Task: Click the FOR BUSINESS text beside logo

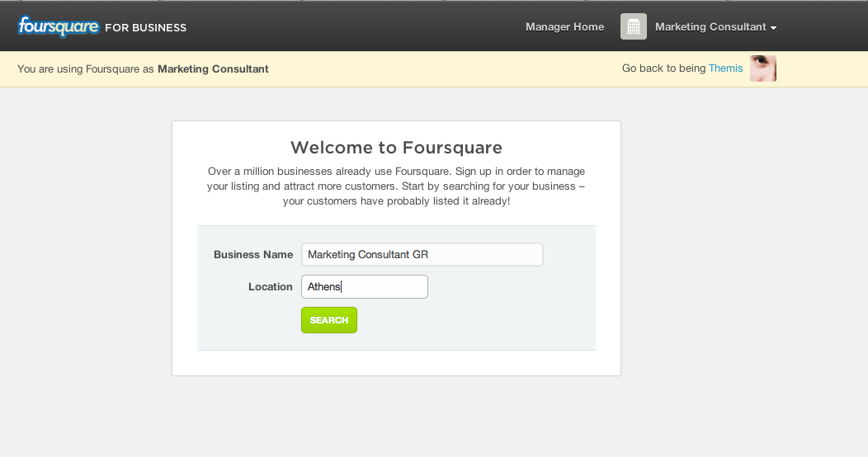Action: pyautogui.click(x=146, y=28)
